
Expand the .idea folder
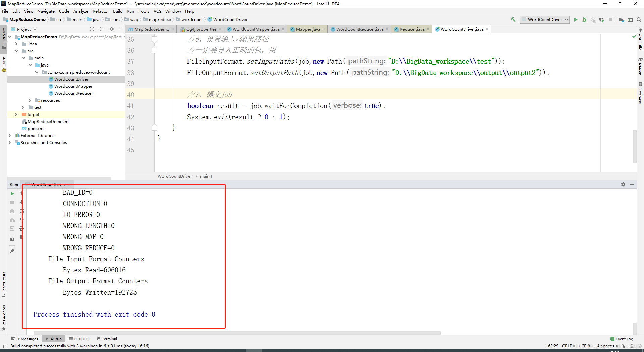pyautogui.click(x=16, y=44)
